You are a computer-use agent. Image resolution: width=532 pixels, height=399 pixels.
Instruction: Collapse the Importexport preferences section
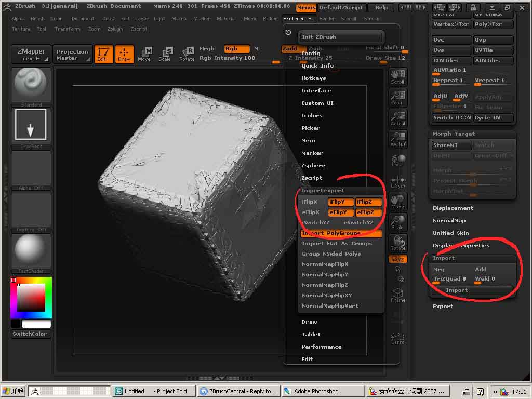[322, 191]
